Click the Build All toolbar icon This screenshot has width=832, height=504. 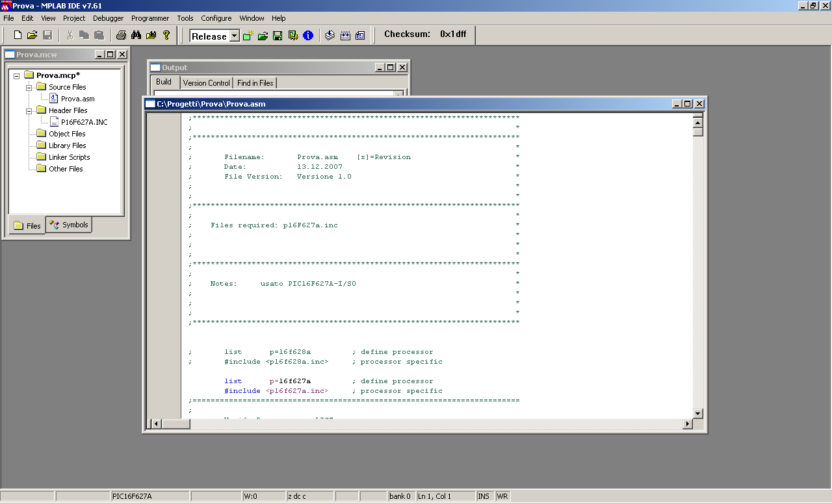[345, 36]
